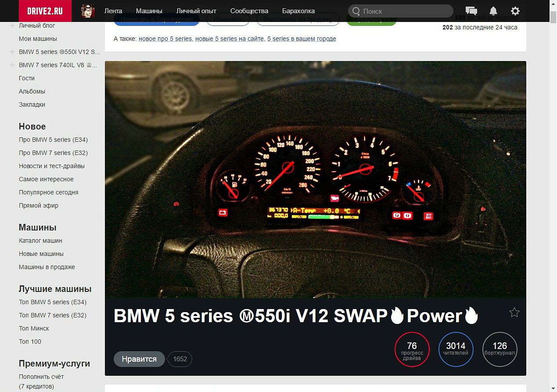Click the Нравится like button
557x392 pixels.
[x=139, y=359]
